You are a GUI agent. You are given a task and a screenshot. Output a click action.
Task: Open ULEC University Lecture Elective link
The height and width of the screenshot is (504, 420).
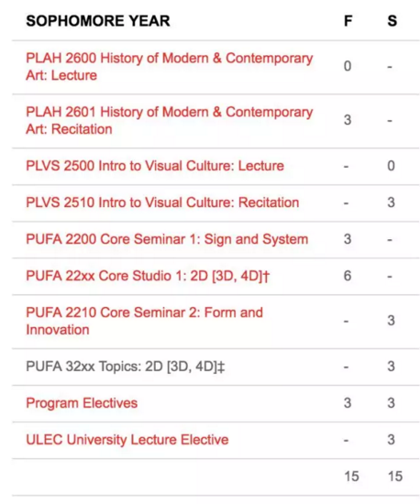click(x=127, y=440)
